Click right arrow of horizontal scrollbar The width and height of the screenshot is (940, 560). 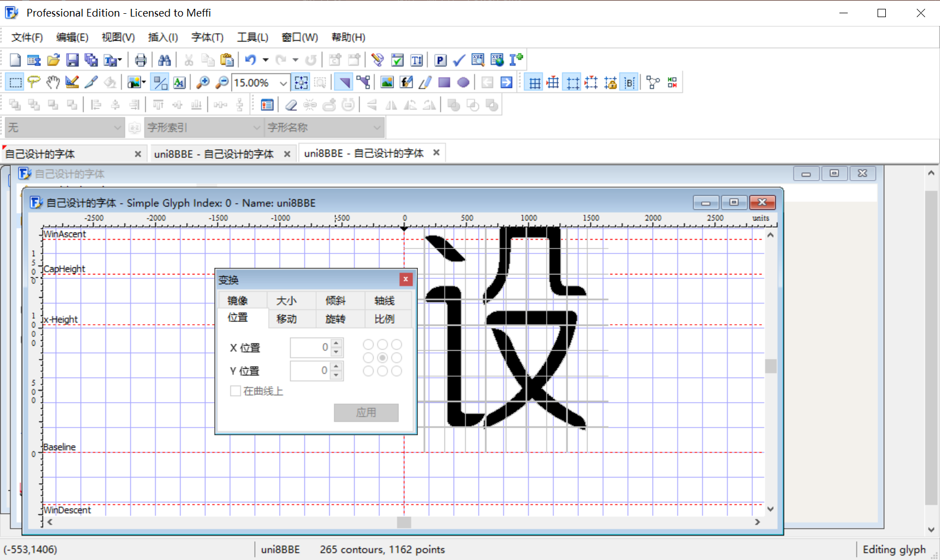pyautogui.click(x=758, y=522)
